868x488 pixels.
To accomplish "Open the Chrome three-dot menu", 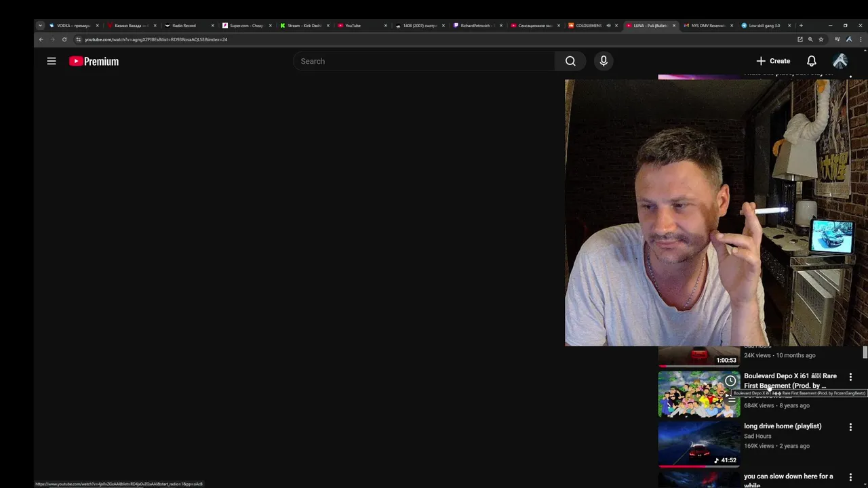I will tap(861, 39).
